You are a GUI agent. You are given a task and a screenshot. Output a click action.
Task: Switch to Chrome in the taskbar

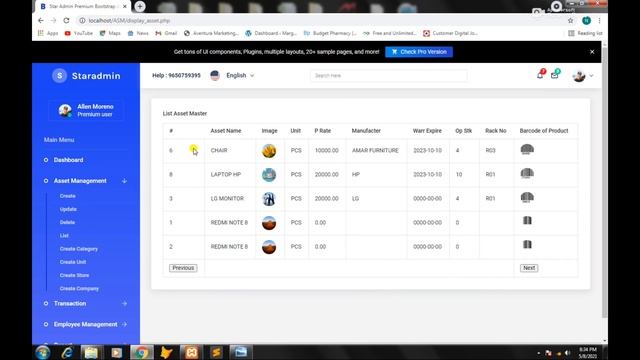pyautogui.click(x=142, y=352)
